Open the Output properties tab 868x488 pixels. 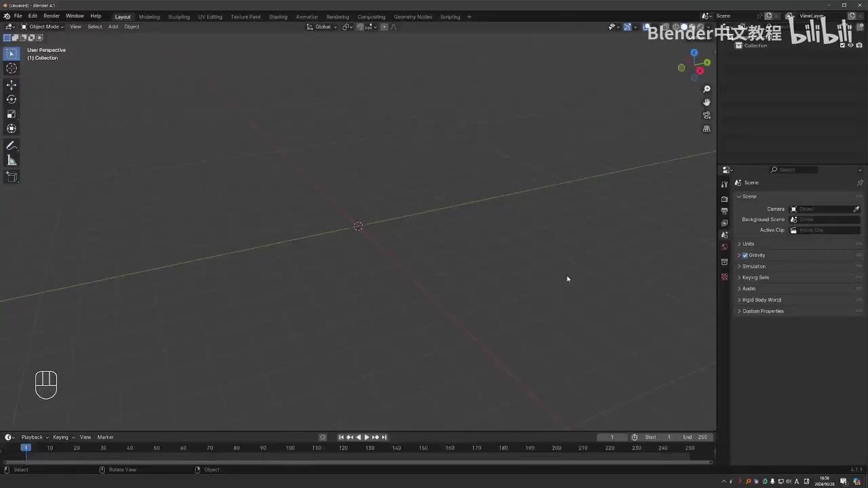click(724, 211)
